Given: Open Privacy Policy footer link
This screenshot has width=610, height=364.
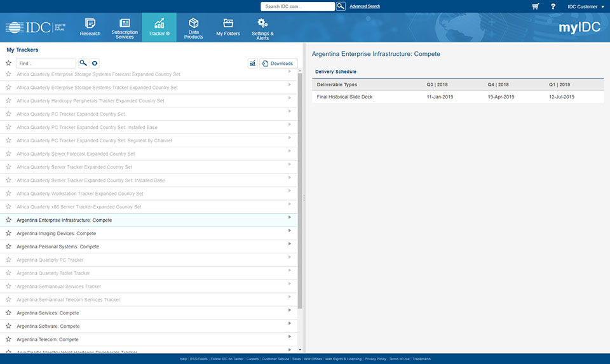Looking at the screenshot, I should [375, 359].
